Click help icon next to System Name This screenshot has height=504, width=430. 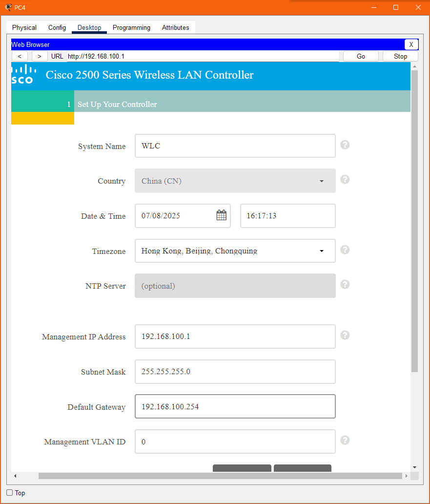[345, 145]
